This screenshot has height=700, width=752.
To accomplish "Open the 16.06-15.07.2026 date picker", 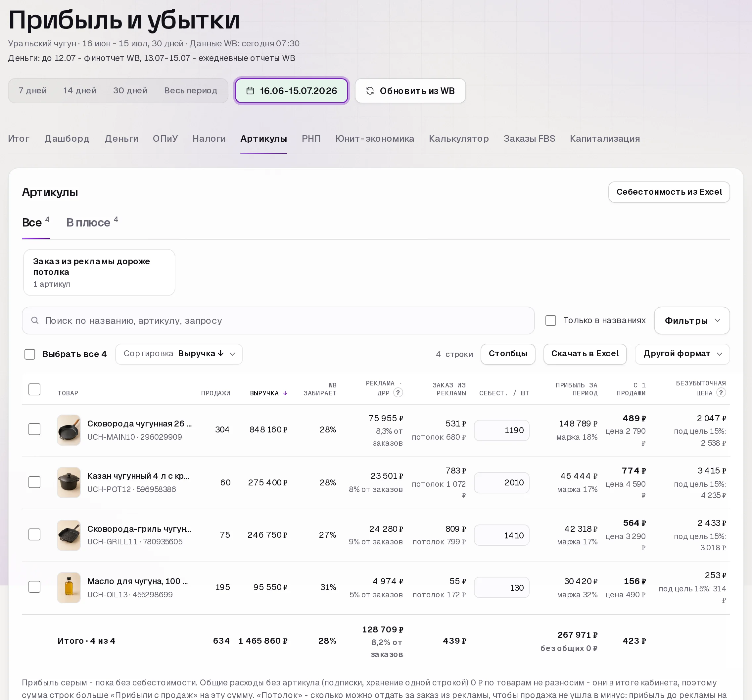I will pos(291,91).
